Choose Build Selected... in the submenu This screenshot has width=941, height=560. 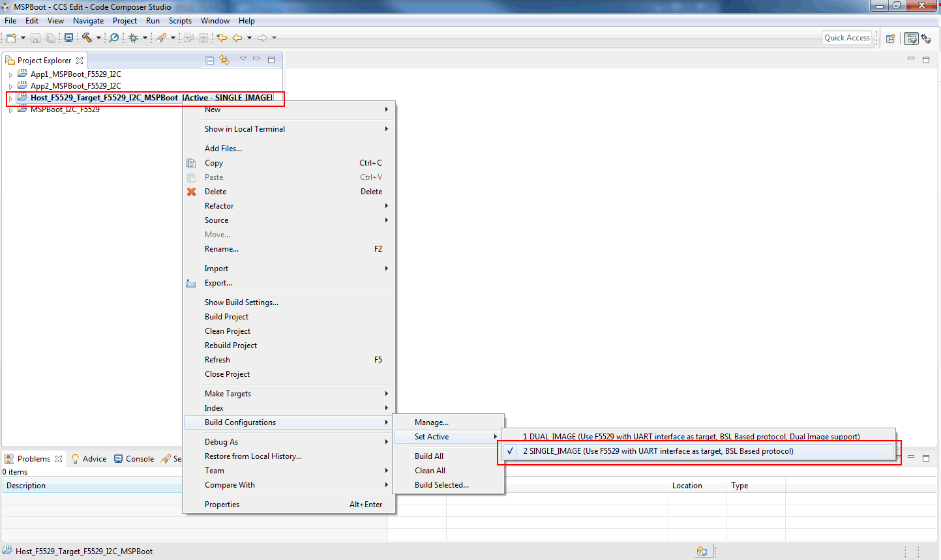448,485
